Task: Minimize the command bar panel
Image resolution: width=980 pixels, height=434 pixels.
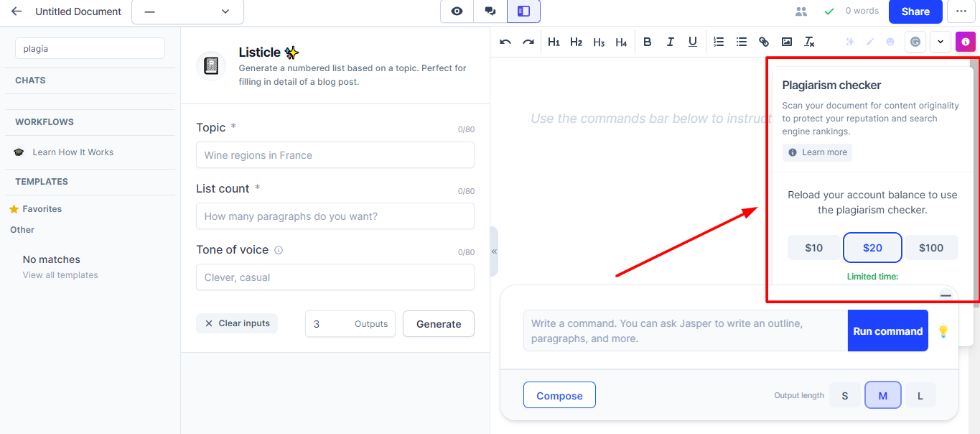Action: click(946, 296)
